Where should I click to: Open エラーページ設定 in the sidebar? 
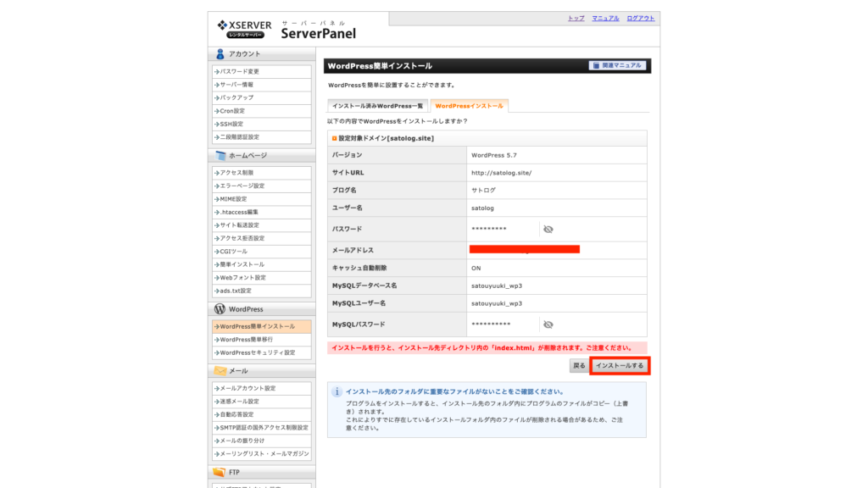(261, 186)
